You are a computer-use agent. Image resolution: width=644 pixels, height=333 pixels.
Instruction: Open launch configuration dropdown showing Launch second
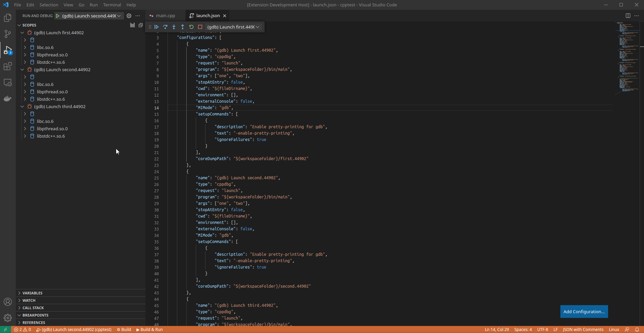[91, 16]
